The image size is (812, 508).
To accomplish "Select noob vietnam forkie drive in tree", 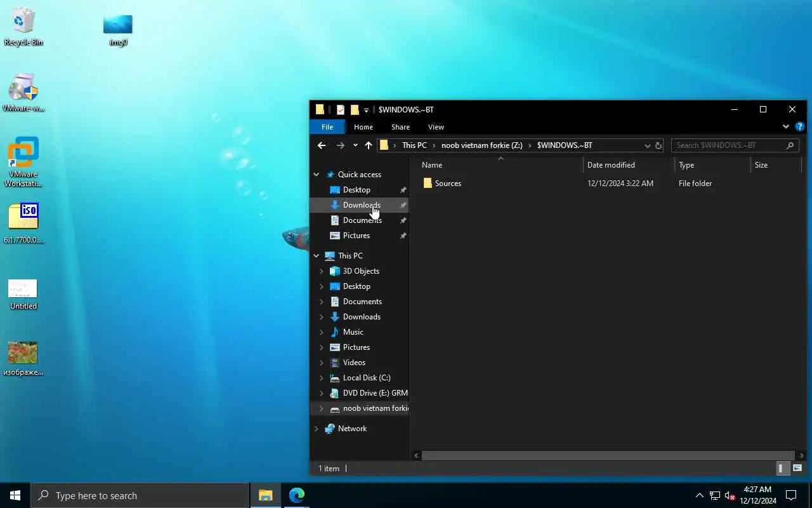I will click(x=376, y=408).
